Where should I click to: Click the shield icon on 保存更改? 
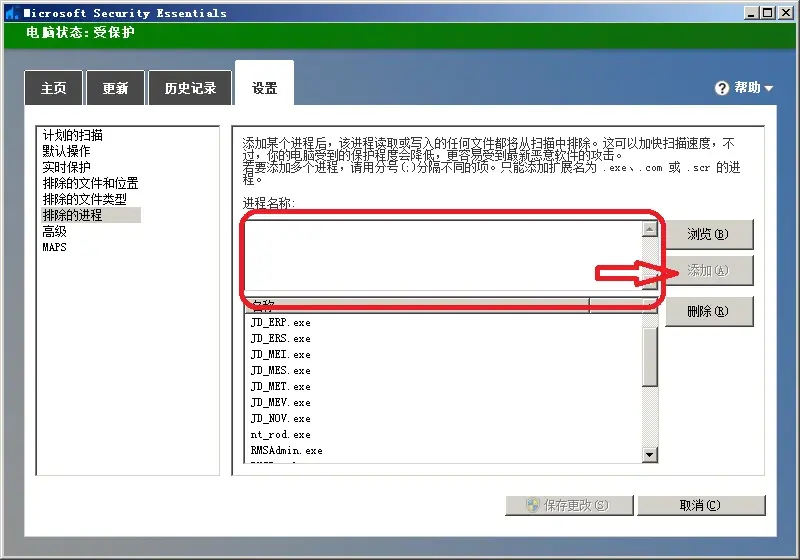(x=533, y=505)
